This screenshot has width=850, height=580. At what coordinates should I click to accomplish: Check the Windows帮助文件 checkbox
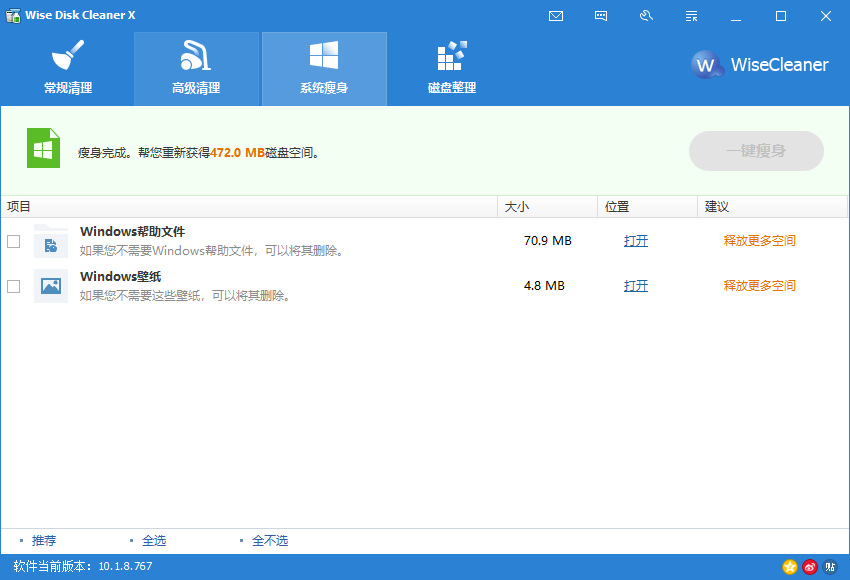point(14,241)
